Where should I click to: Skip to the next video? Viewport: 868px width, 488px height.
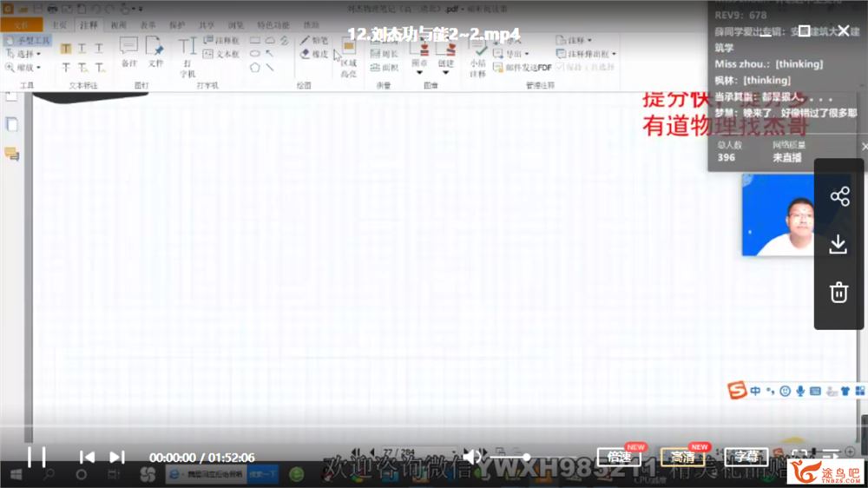coord(117,458)
